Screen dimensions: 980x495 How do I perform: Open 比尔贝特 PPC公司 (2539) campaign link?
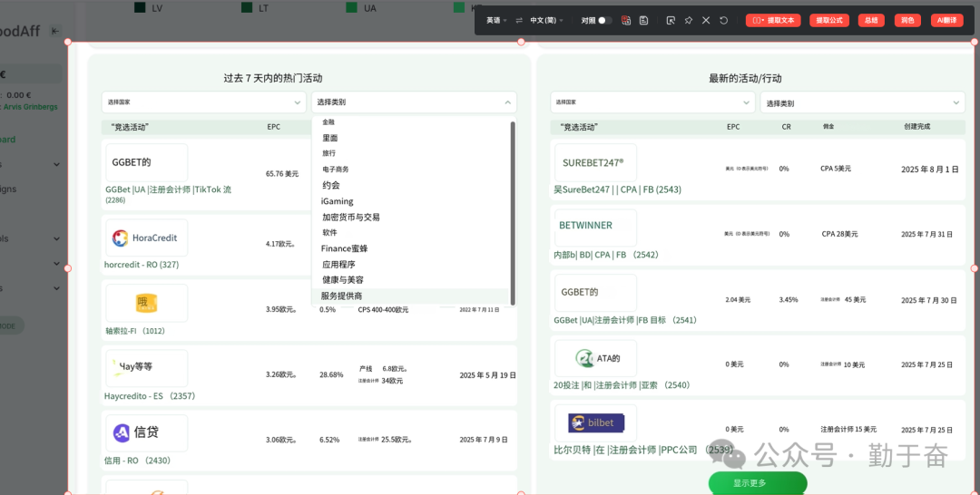[643, 450]
